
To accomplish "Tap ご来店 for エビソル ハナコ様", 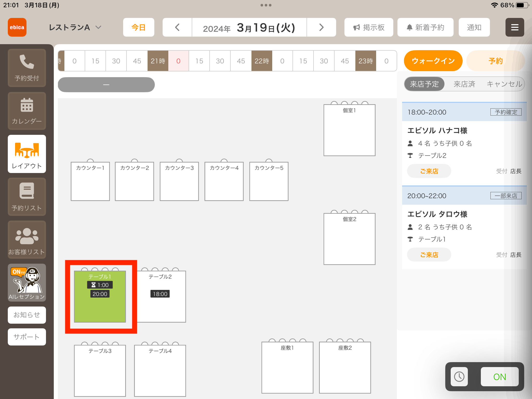I will click(429, 171).
